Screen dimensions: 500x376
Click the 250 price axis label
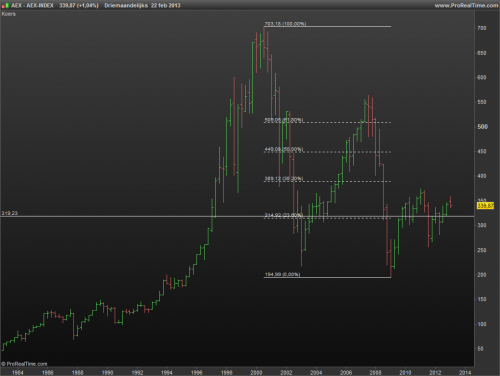pyautogui.click(x=482, y=250)
